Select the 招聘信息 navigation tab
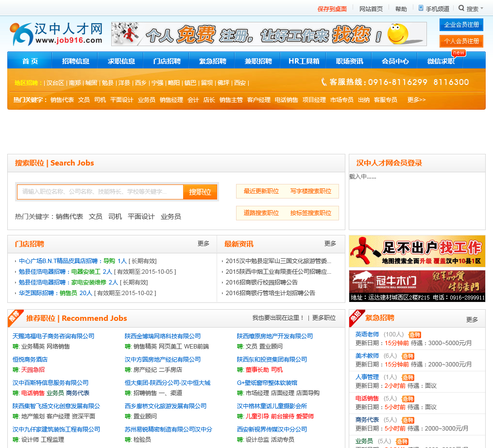The width and height of the screenshot is (493, 448). (75, 61)
